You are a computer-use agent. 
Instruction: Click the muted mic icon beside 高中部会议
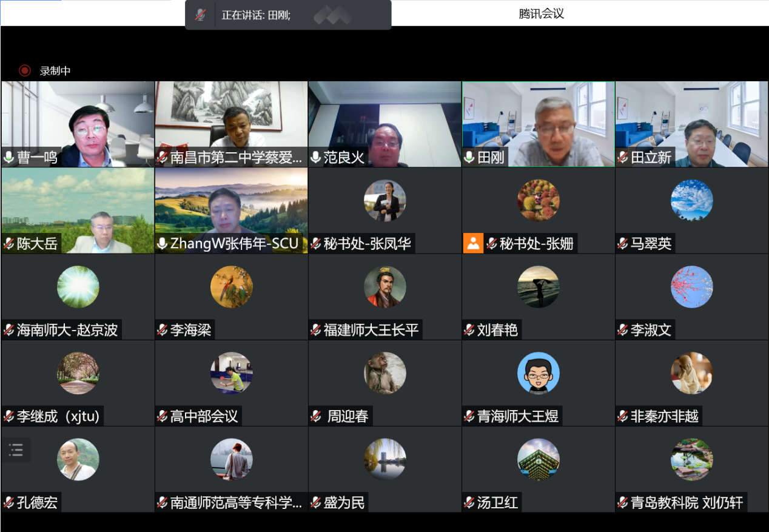[x=162, y=416]
